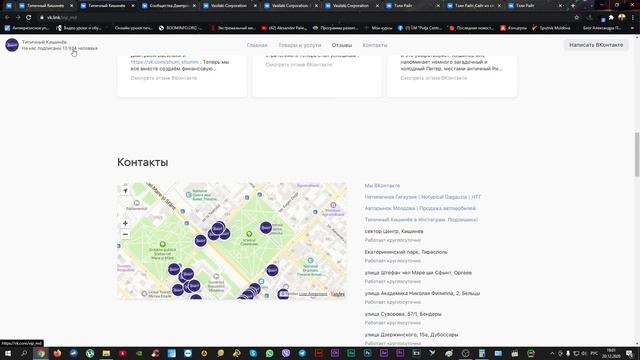Click address улица Суворова, 57/1, Бендеры
This screenshot has width=640, height=360.
403,314
